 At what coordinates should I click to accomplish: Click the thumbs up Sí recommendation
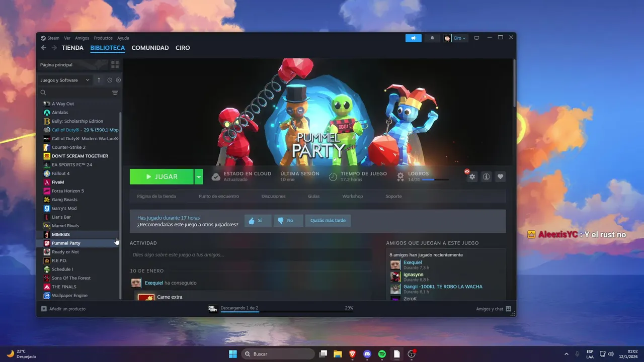258,220
